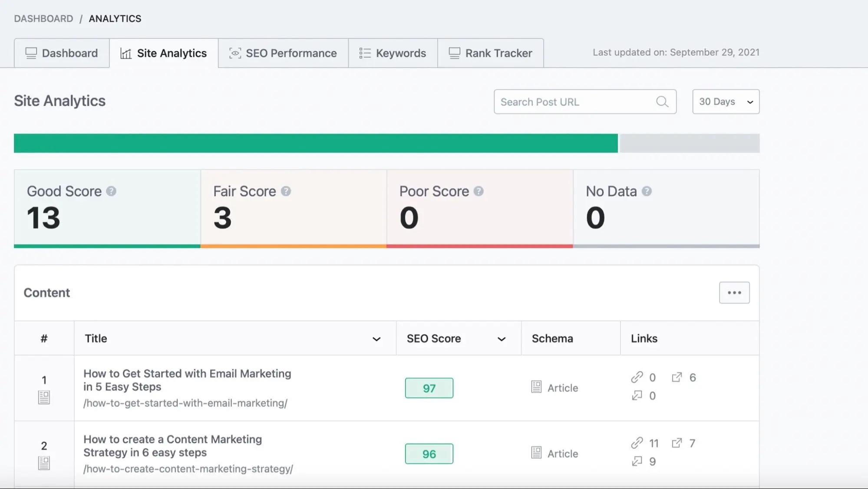Click the incoming links icon showing 9
Screen dimensions: 868x489
pos(637,461)
